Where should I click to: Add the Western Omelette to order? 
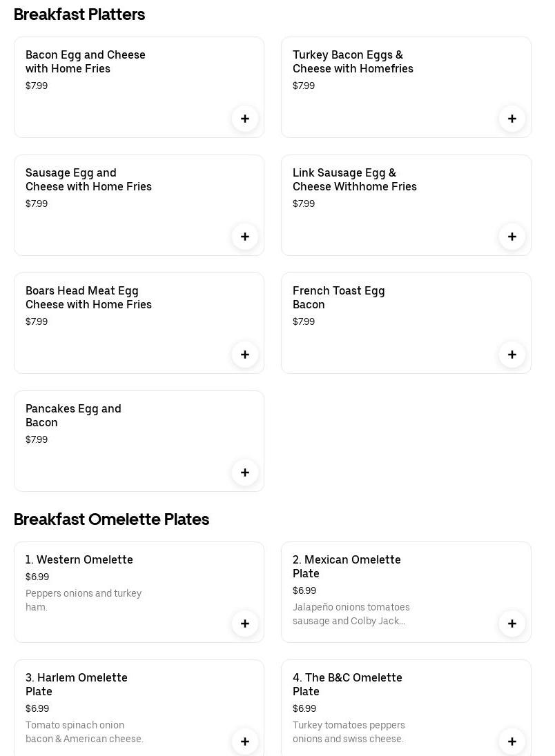[245, 624]
